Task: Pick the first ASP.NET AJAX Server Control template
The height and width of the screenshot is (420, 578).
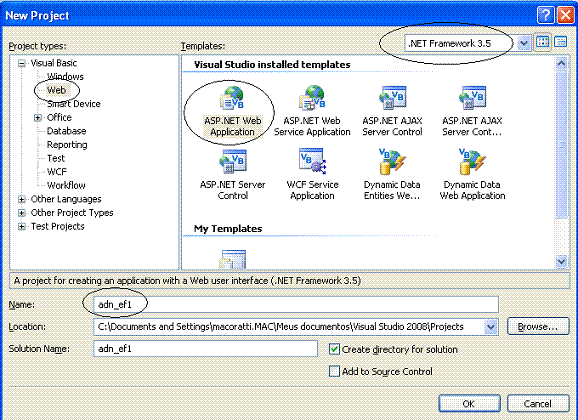Action: 392,112
